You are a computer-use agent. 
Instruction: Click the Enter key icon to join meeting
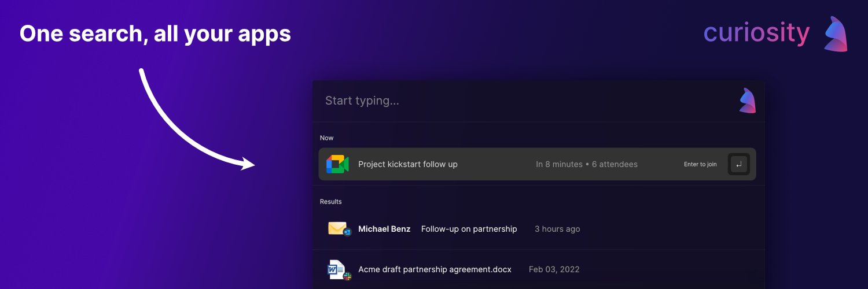[739, 164]
